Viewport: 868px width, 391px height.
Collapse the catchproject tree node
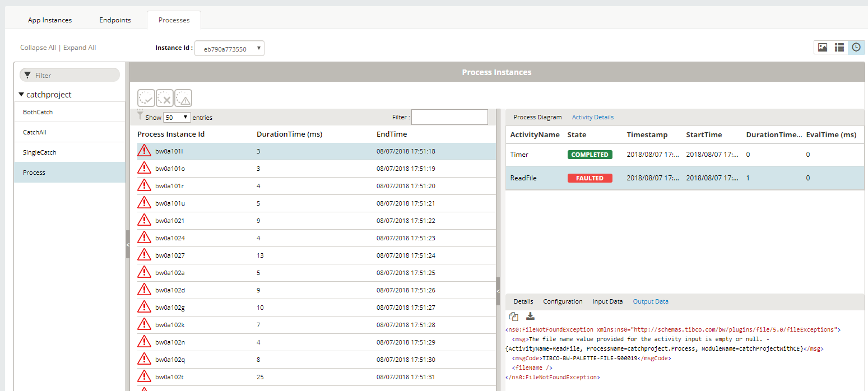[x=22, y=95]
